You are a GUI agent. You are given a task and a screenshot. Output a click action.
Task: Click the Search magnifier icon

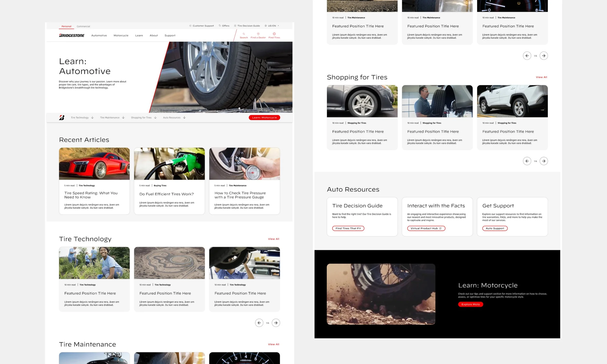[x=244, y=34]
